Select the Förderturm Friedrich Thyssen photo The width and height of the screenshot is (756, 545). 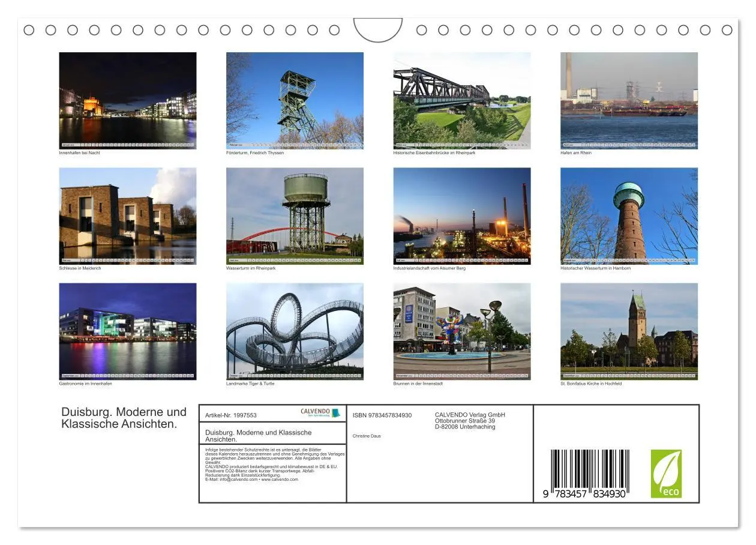pyautogui.click(x=295, y=99)
